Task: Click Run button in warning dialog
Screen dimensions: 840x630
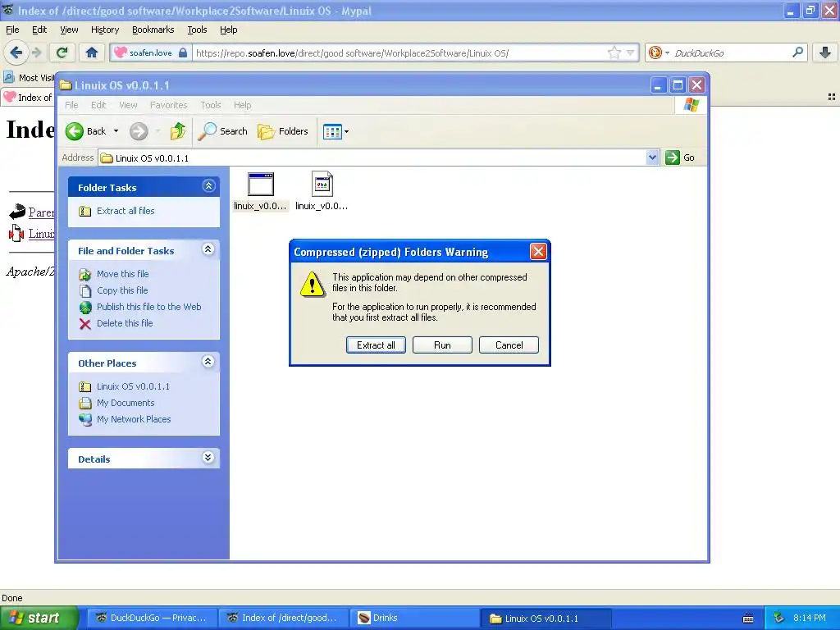Action: [x=442, y=345]
